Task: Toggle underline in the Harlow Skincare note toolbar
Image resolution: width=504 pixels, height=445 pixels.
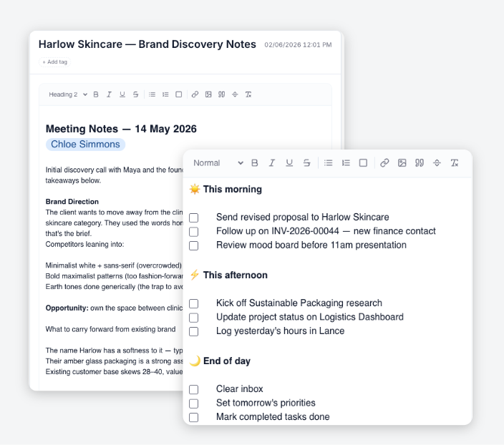Action: [122, 94]
